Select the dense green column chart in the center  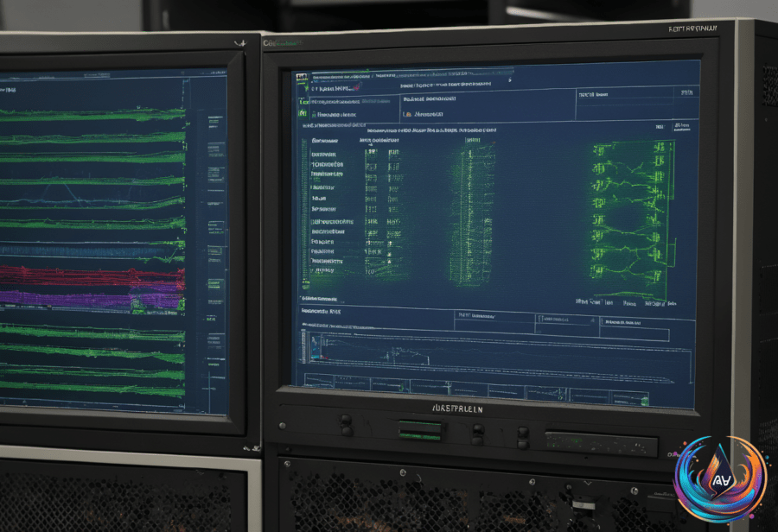(x=471, y=213)
